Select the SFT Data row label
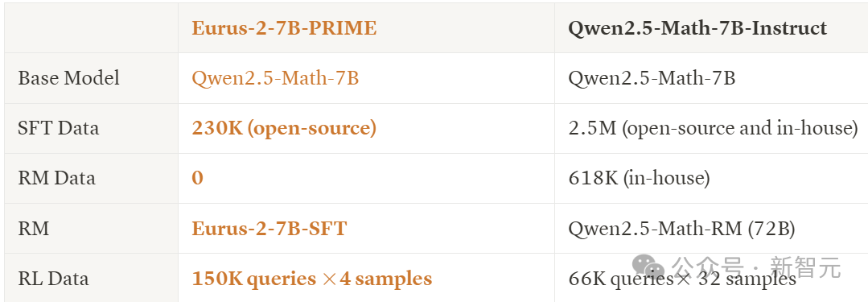This screenshot has width=868, height=302. pos(59,128)
